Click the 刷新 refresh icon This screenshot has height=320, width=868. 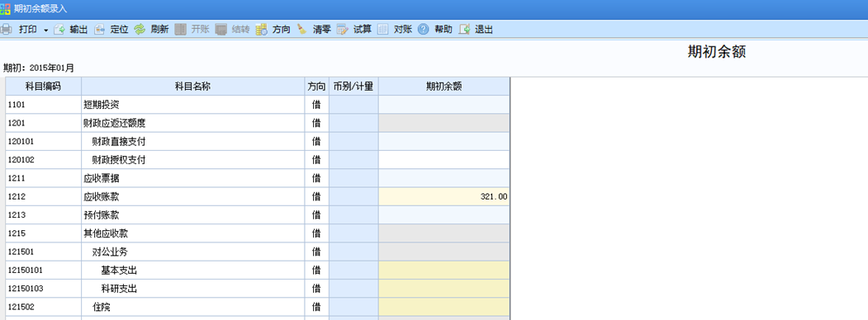click(x=140, y=30)
